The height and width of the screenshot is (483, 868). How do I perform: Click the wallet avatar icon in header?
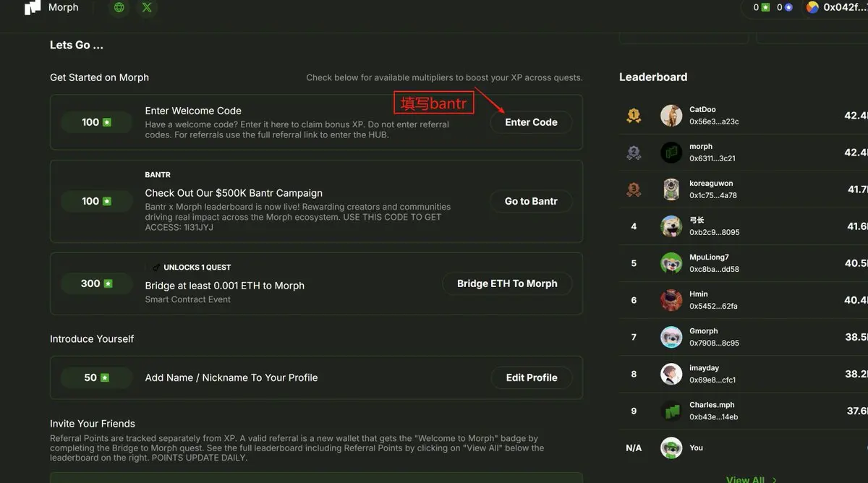813,7
